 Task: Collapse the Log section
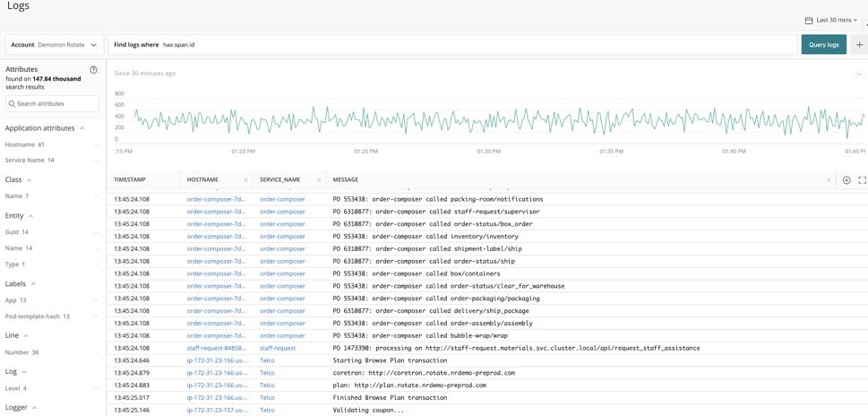(24, 372)
